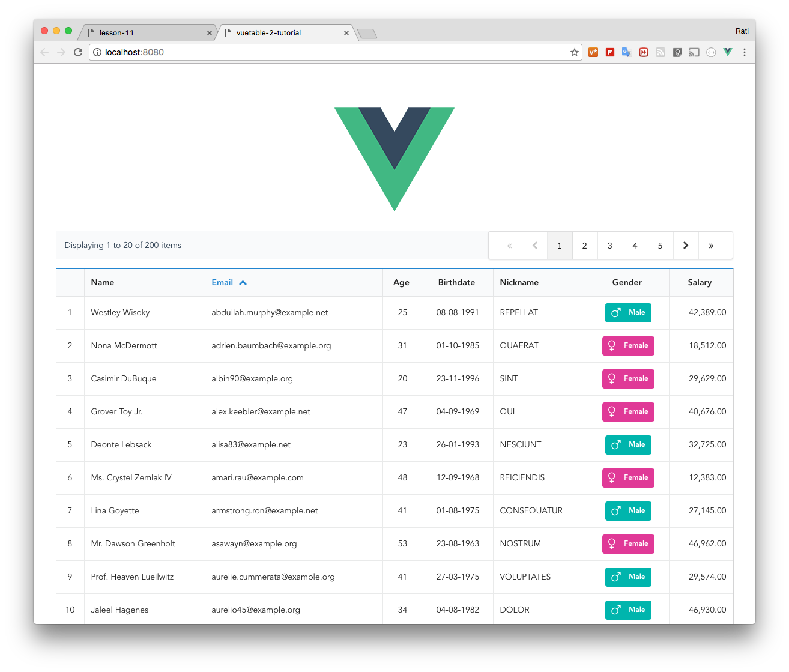Click the Google Translate extension icon
The image size is (789, 672).
[626, 52]
